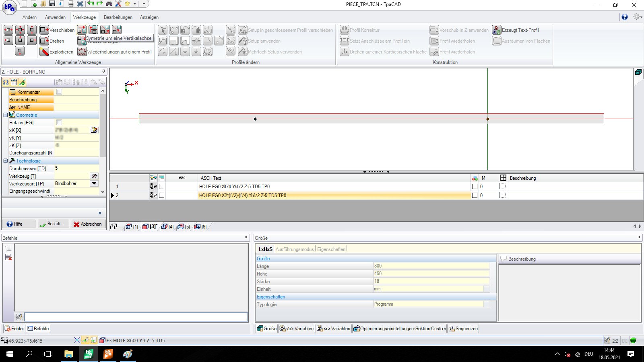Switch to the Bearbeitungen ribbon tab
644x362 pixels.
click(118, 17)
